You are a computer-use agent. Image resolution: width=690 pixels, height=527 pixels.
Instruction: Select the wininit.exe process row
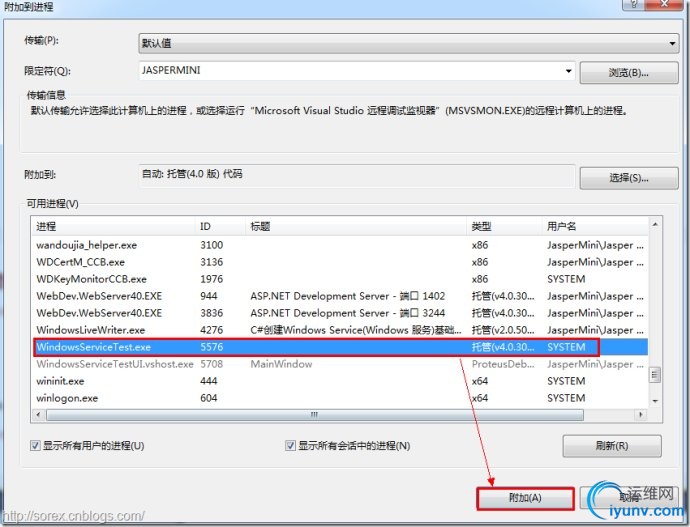340,381
